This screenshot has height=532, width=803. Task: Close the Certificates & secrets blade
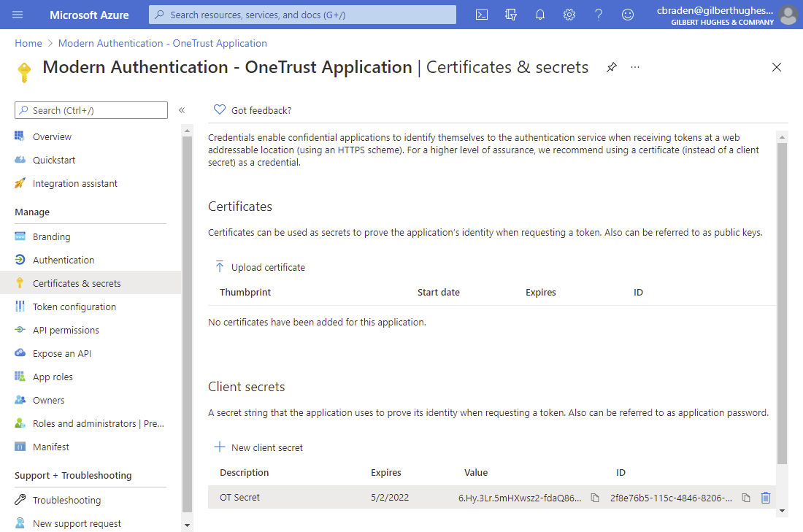(777, 67)
